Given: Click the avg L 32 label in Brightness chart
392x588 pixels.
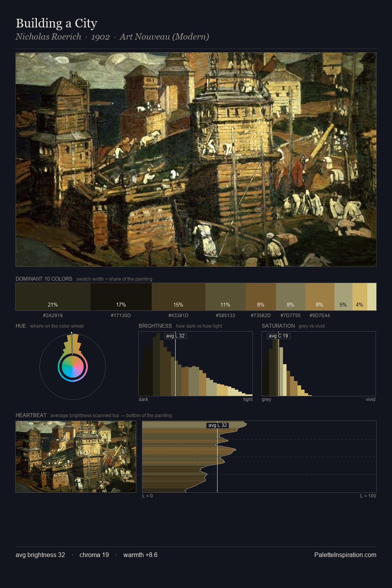Looking at the screenshot, I should [175, 336].
